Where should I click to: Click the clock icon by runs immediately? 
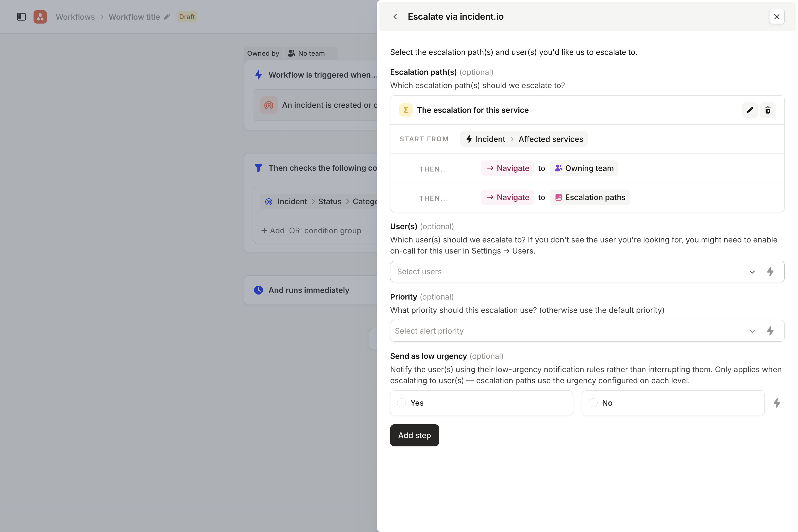tap(259, 290)
